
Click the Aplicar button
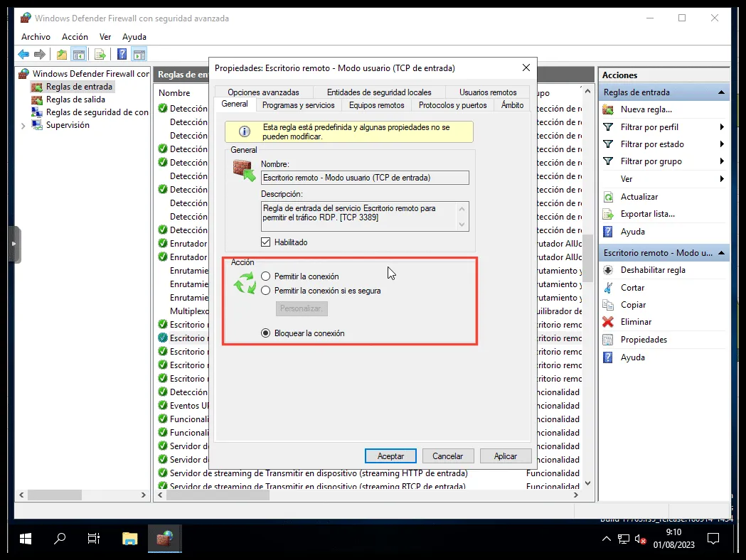coord(505,456)
